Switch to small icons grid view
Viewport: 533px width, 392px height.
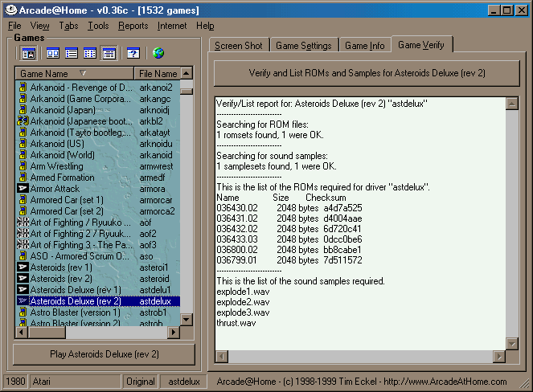tap(90, 53)
